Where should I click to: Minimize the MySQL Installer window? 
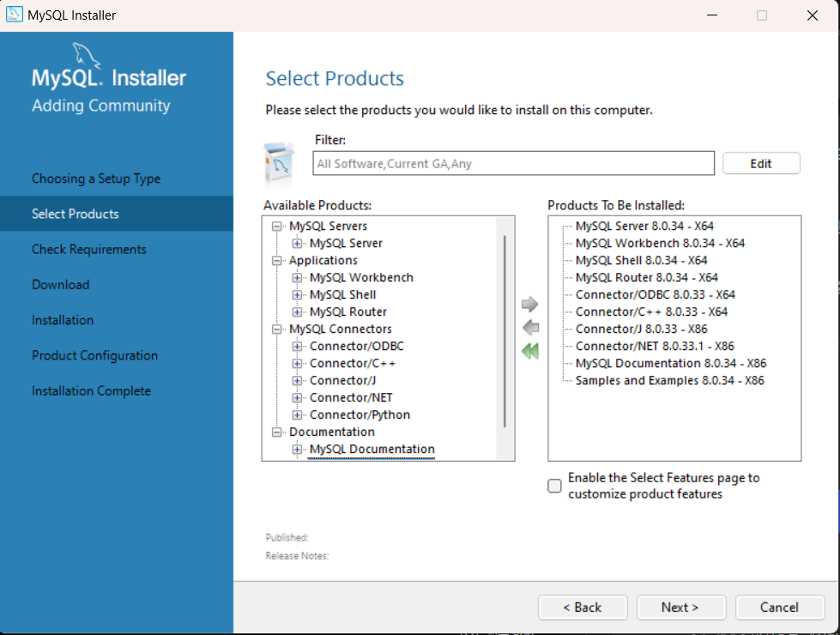coord(712,15)
